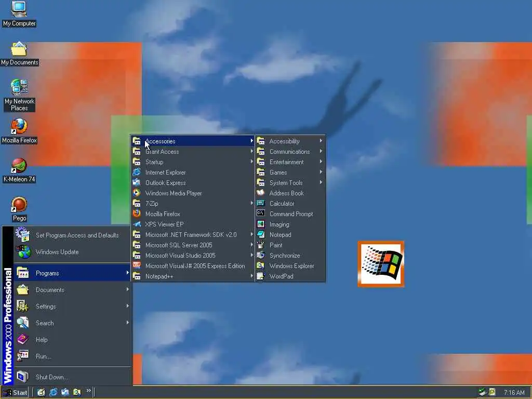The image size is (532, 399).
Task: Click Show Desktop quick launch icon
Action: [41, 393]
